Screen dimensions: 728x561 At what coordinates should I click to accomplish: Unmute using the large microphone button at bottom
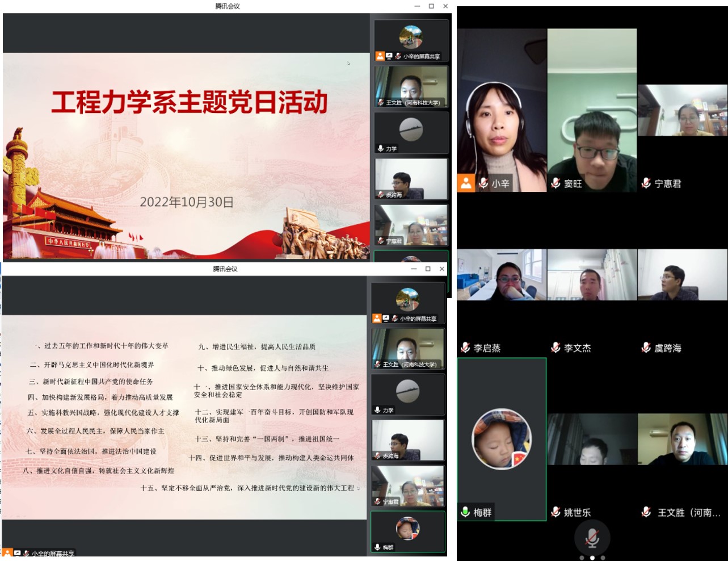(x=592, y=538)
